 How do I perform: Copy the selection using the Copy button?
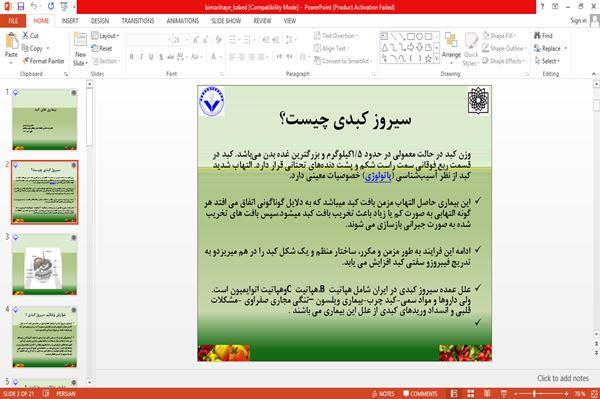click(x=32, y=48)
